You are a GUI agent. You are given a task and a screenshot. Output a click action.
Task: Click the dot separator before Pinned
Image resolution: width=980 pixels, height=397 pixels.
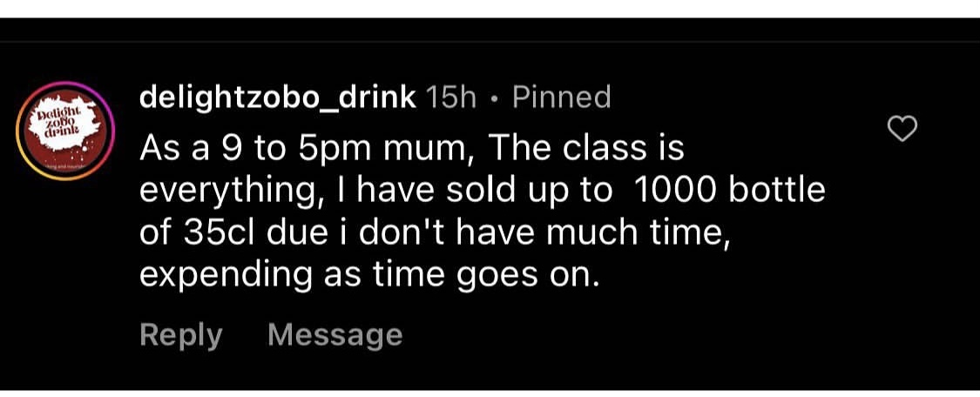(495, 98)
